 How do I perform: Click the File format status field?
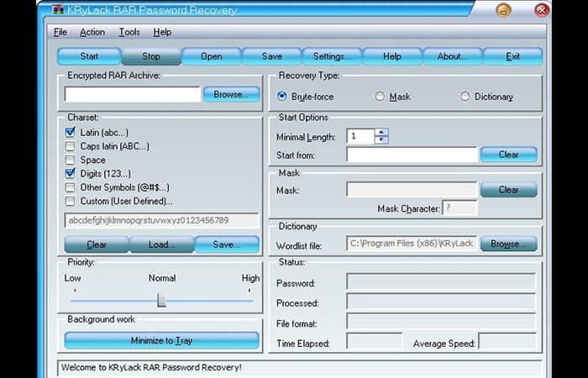coord(441,322)
